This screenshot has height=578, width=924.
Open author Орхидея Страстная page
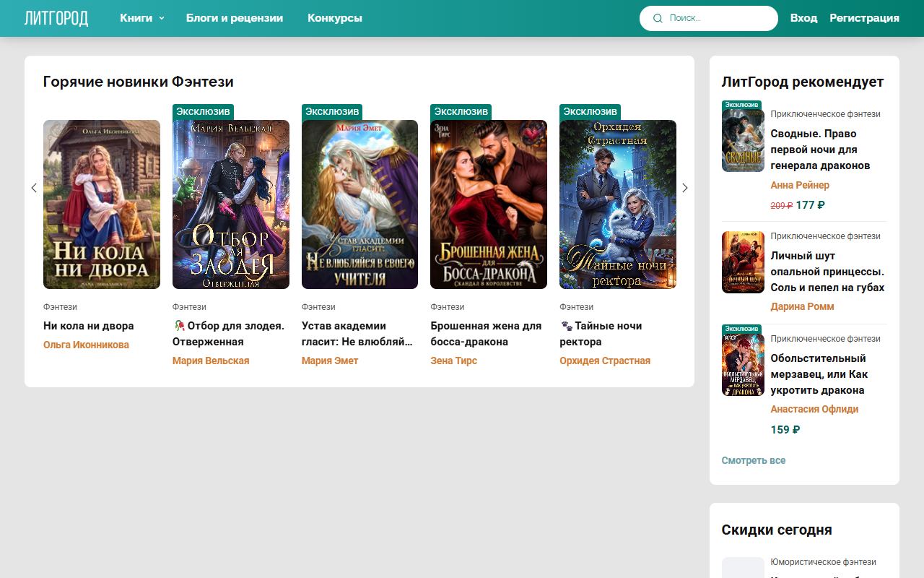click(x=605, y=361)
